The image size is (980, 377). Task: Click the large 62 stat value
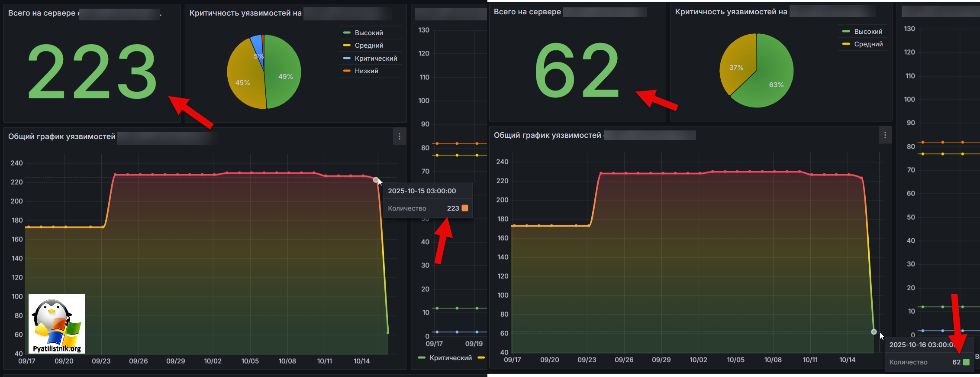tap(577, 70)
